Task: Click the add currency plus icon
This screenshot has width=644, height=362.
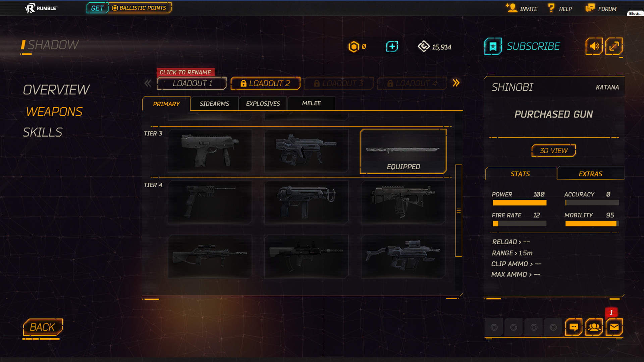Action: [392, 47]
